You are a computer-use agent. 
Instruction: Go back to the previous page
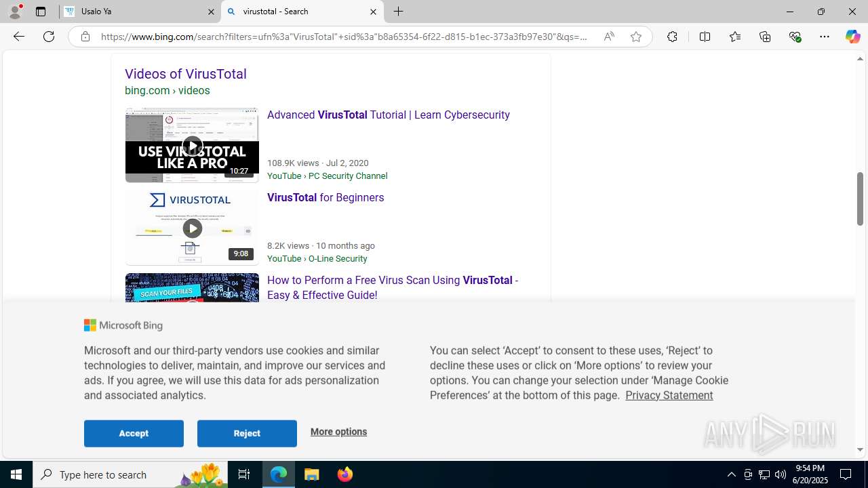19,37
